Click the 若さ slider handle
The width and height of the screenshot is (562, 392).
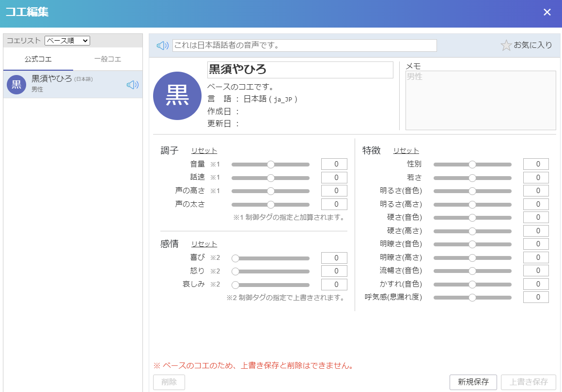point(472,178)
